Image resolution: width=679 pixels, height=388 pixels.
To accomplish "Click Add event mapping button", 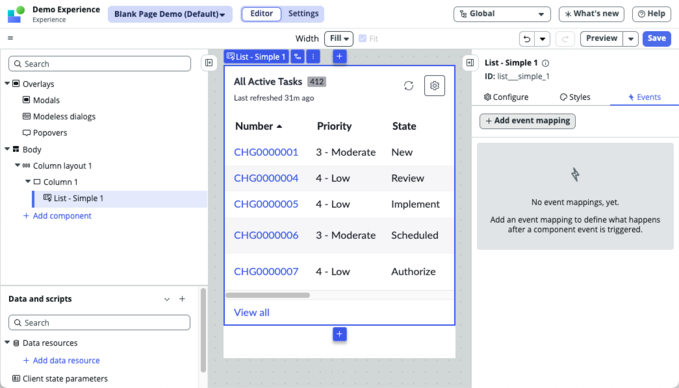I will 527,121.
